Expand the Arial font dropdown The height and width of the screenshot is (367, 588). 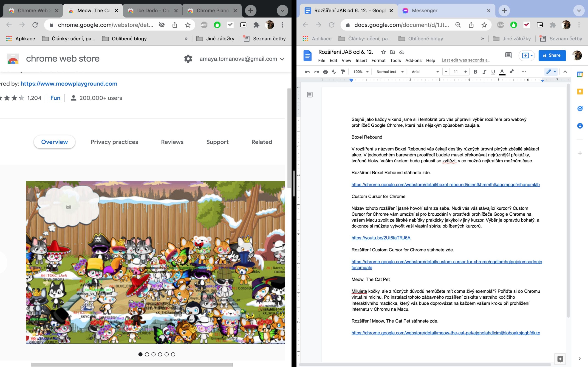coord(425,72)
